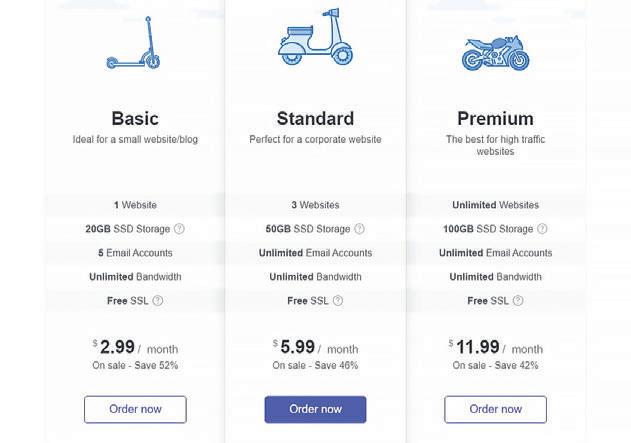Show the Standard plan Free SSL tooltip
This screenshot has height=443, width=631.
point(338,301)
